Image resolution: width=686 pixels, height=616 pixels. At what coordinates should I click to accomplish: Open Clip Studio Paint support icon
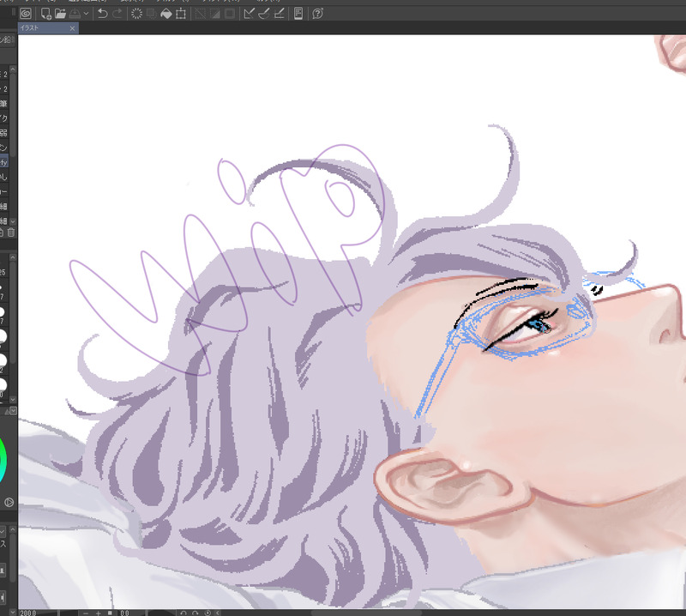317,14
